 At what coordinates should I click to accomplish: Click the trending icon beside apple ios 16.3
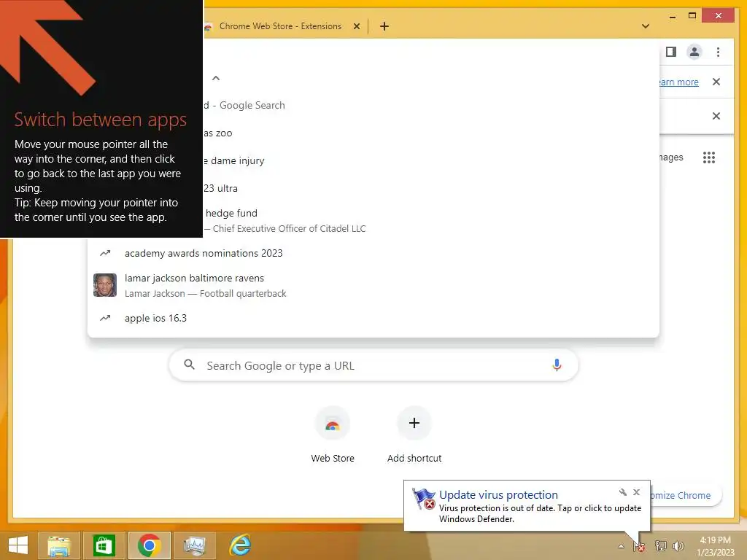[x=105, y=318]
